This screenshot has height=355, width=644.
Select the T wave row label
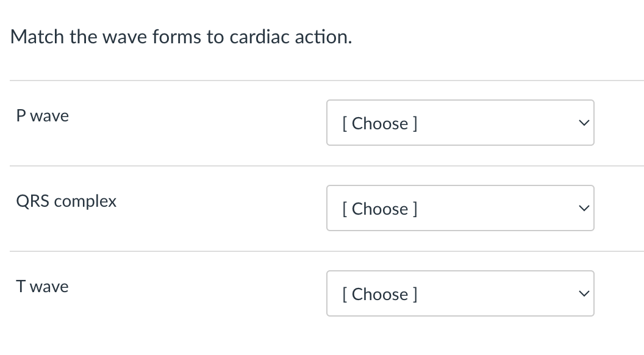click(x=42, y=286)
